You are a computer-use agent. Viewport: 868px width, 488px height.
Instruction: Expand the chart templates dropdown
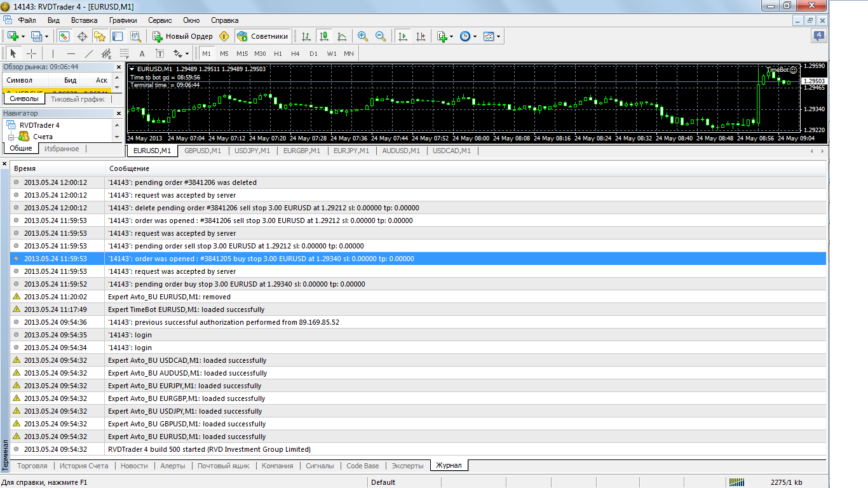(x=498, y=36)
